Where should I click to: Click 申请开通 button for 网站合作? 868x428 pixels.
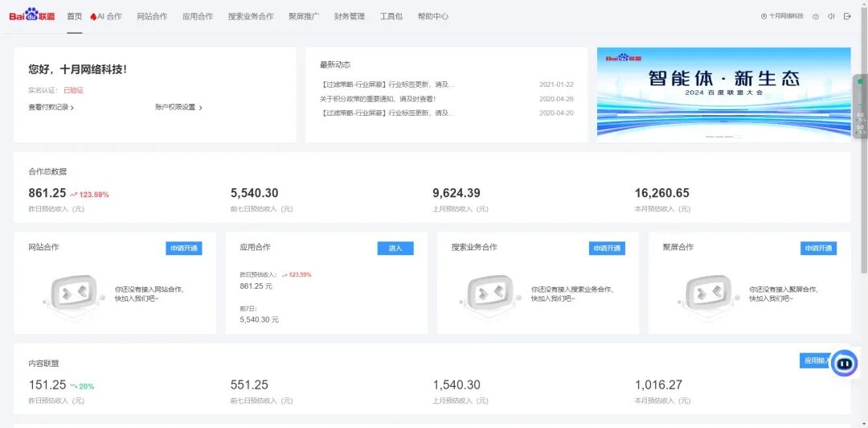point(184,249)
